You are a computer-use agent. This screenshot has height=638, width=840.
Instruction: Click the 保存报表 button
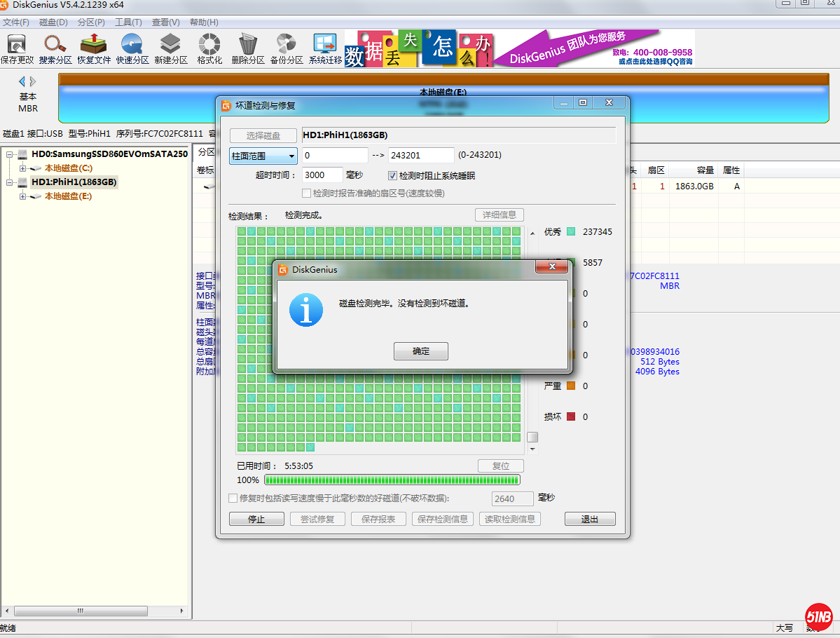[x=378, y=519]
